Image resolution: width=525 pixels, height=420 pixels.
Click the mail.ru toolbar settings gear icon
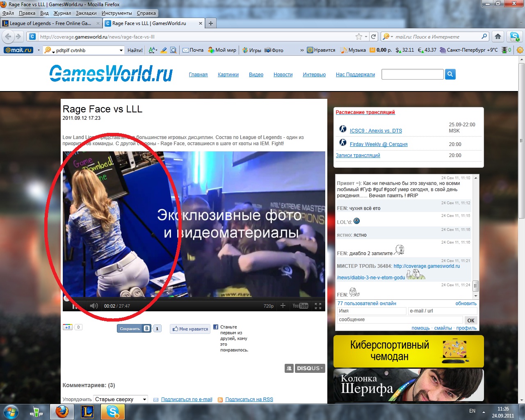[x=520, y=50]
